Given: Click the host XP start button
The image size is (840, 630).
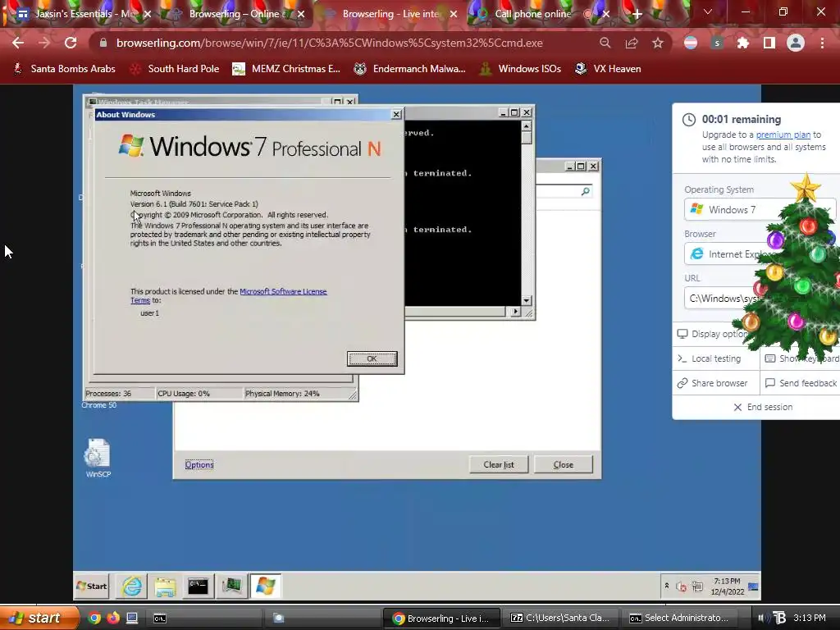Looking at the screenshot, I should pyautogui.click(x=39, y=619).
